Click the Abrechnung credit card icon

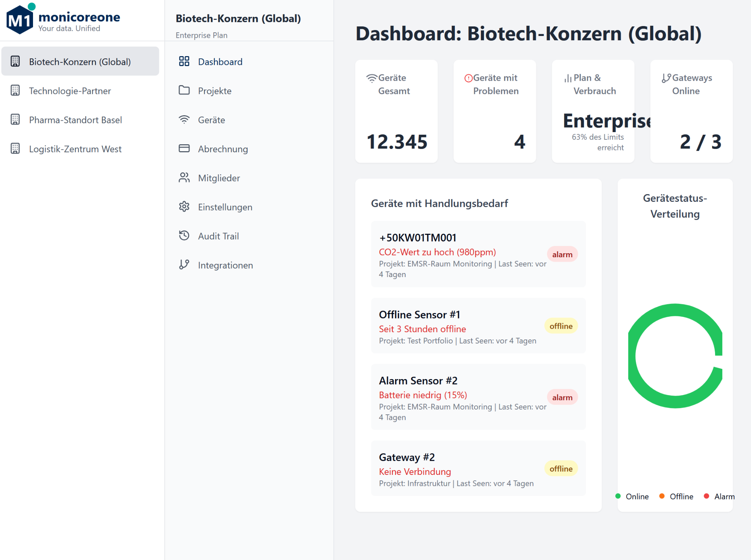click(x=184, y=149)
